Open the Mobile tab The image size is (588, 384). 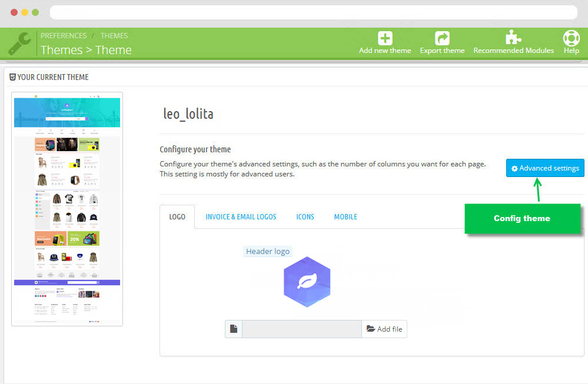[x=346, y=217]
